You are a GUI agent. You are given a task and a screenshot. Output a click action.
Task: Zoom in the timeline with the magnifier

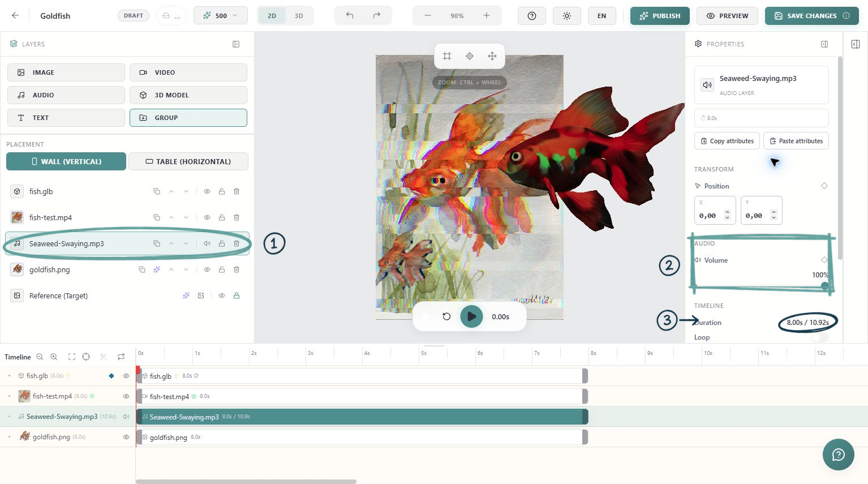(54, 357)
